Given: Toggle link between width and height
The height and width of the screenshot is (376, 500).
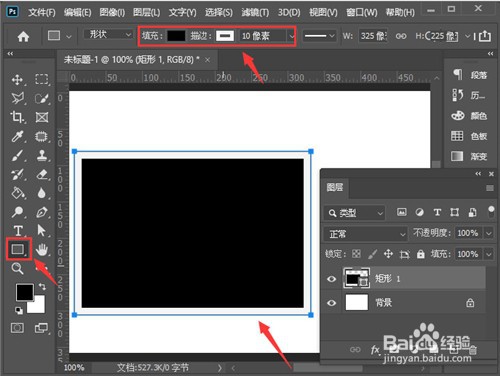Looking at the screenshot, I should click(x=401, y=36).
